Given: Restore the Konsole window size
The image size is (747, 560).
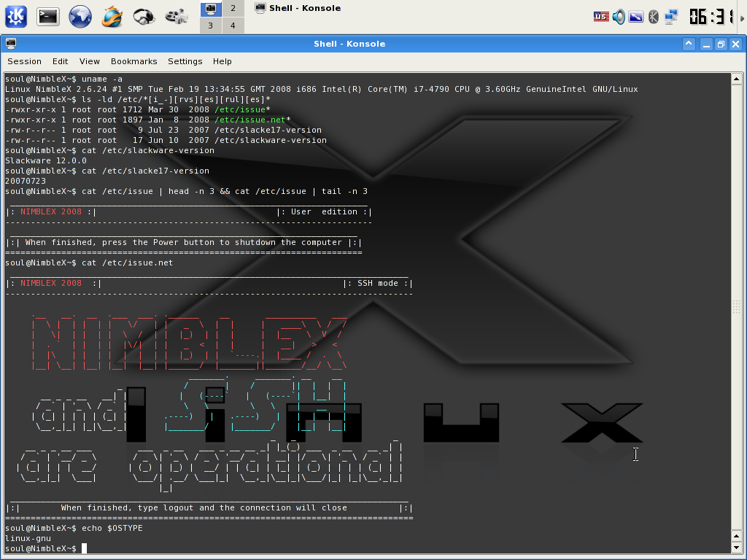Looking at the screenshot, I should click(721, 44).
